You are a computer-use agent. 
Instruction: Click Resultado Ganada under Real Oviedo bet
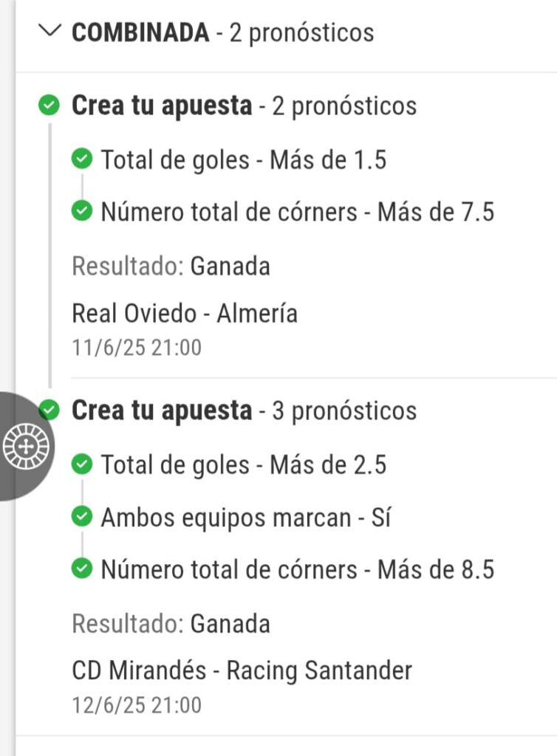pos(171,266)
